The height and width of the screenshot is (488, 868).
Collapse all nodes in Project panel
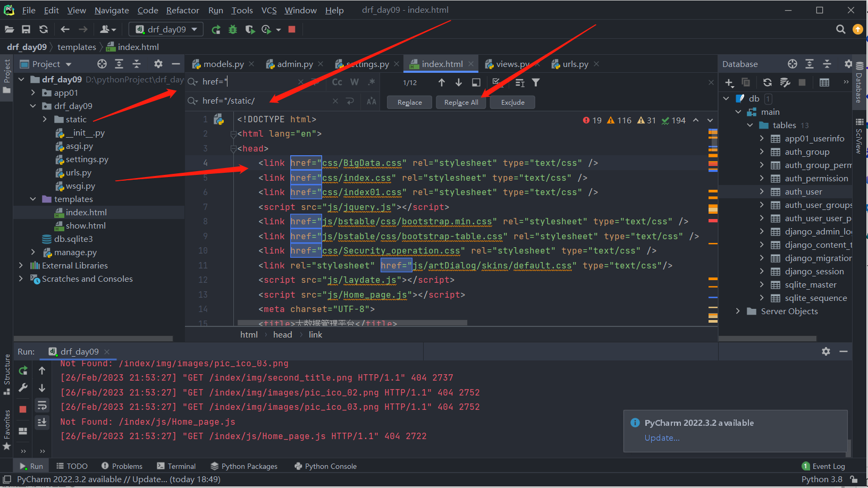(x=137, y=64)
